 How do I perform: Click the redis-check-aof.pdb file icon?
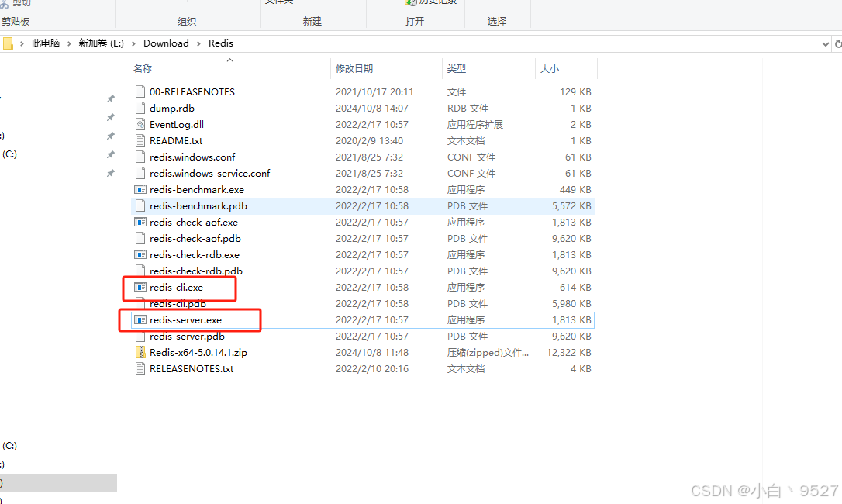[140, 239]
